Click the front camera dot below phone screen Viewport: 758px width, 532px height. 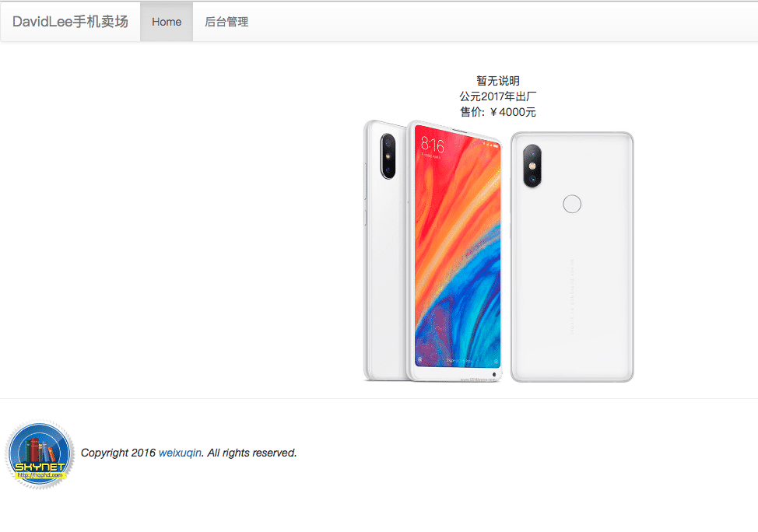(x=494, y=374)
